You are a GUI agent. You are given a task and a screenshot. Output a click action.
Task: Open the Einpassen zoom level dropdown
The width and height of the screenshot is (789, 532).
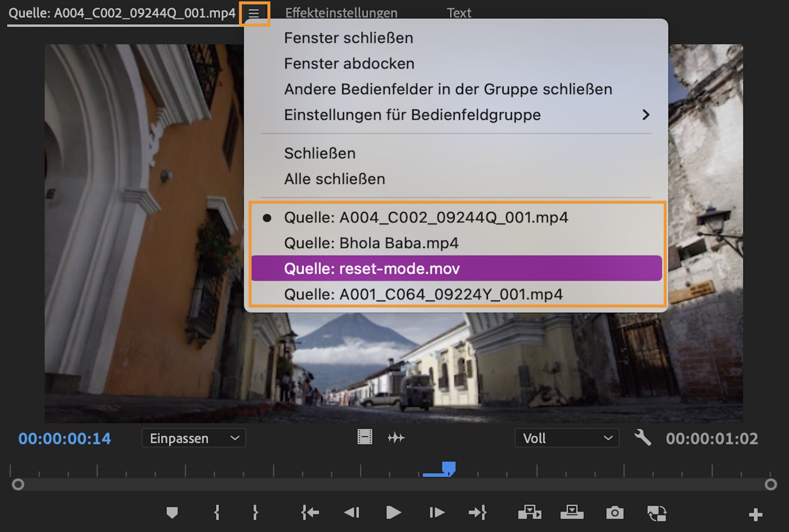click(193, 438)
